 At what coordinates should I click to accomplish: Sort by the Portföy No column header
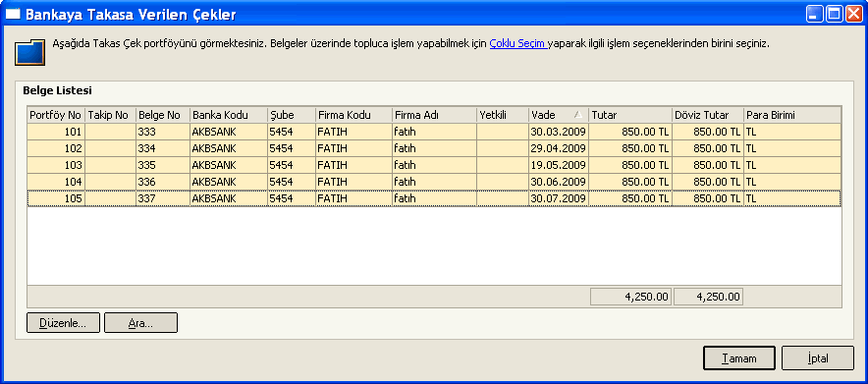click(x=56, y=115)
